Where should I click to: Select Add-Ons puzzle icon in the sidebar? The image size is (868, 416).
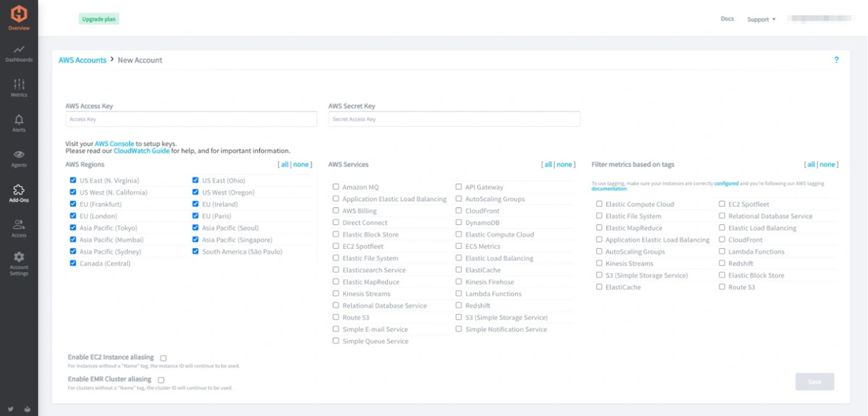tap(19, 193)
